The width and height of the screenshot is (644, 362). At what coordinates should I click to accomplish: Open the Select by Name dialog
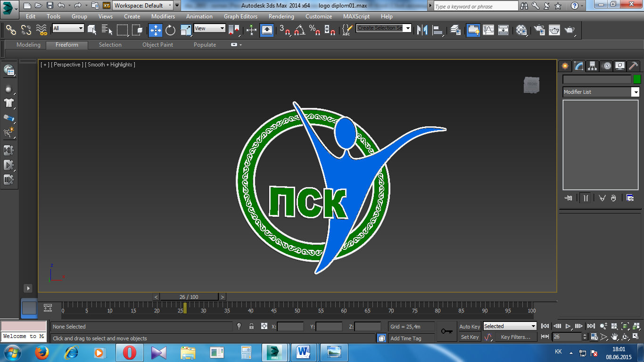coord(107,30)
